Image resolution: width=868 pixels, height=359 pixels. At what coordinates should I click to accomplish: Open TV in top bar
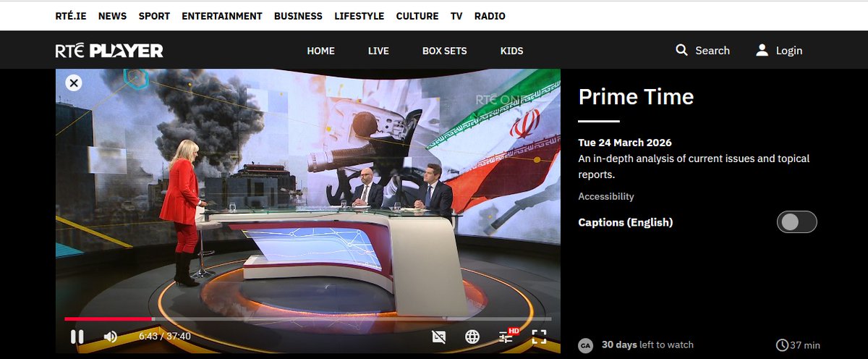pos(456,16)
